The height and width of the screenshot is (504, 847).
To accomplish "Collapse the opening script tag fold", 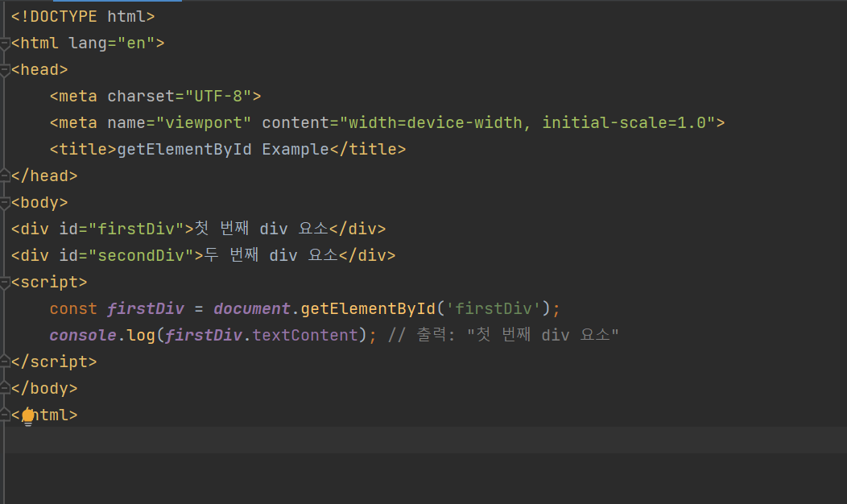I will click(5, 282).
